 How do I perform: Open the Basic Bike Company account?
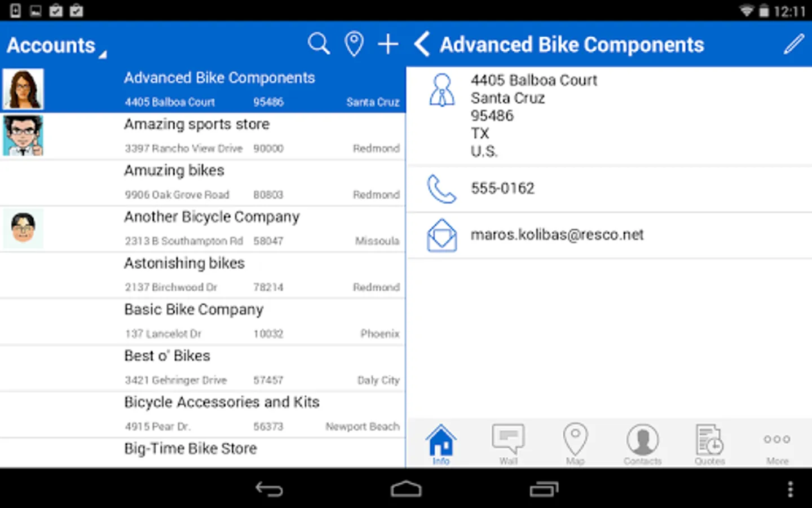point(202,321)
